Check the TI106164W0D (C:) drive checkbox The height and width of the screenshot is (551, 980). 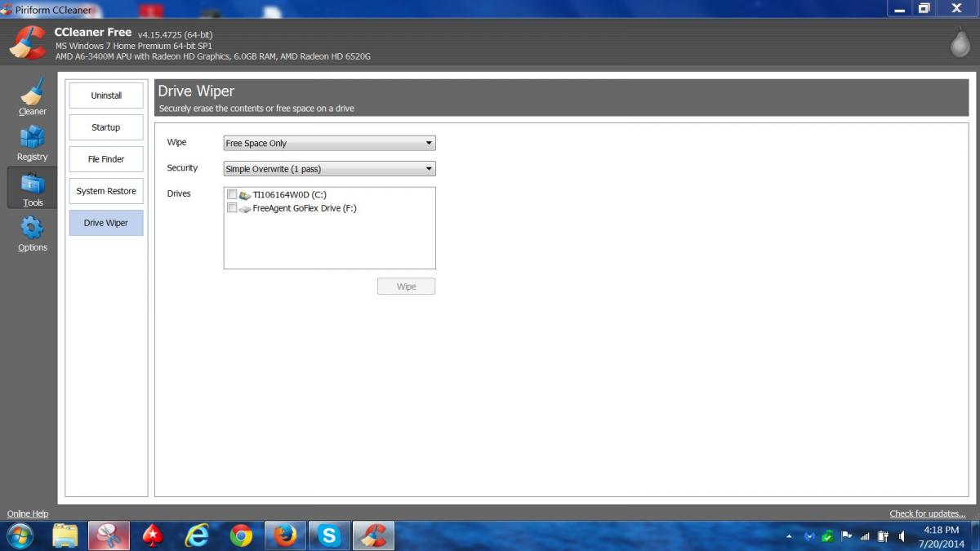232,194
